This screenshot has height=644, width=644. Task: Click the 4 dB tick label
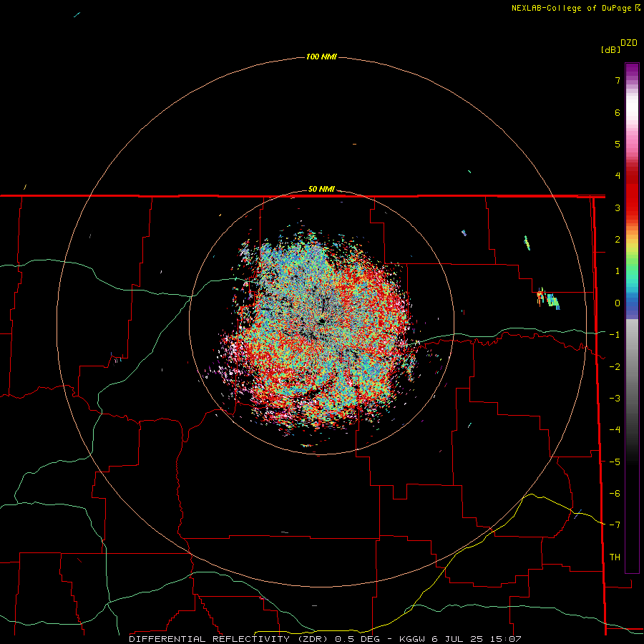point(618,176)
